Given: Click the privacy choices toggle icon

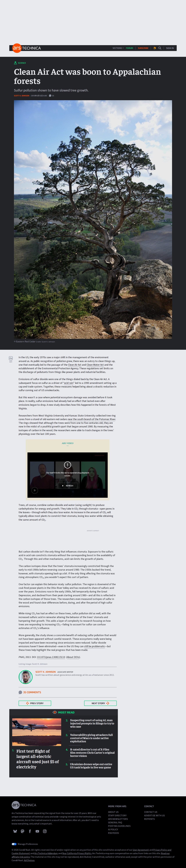Looking at the screenshot, I should click(14, 844).
